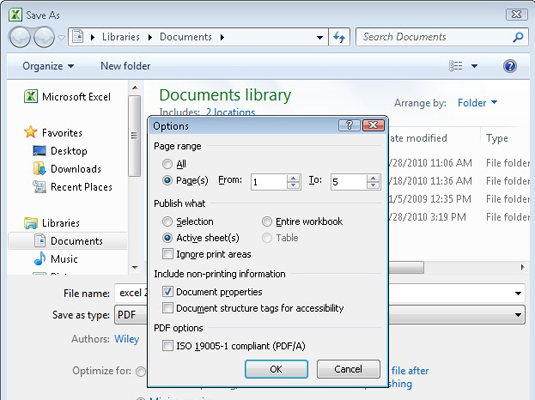The height and width of the screenshot is (400, 535).
Task: Select the Optimize for radio button
Action: (141, 371)
